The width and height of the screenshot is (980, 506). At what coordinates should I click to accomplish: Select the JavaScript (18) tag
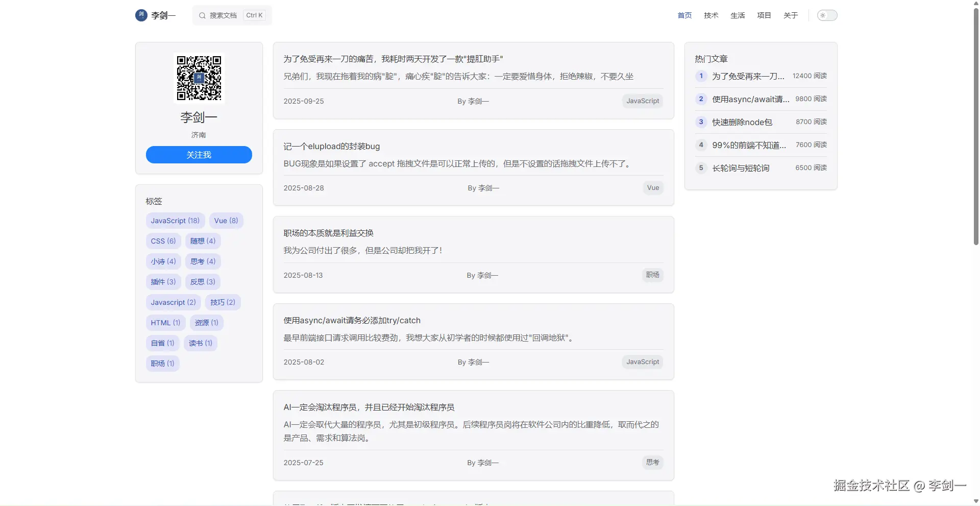point(175,221)
